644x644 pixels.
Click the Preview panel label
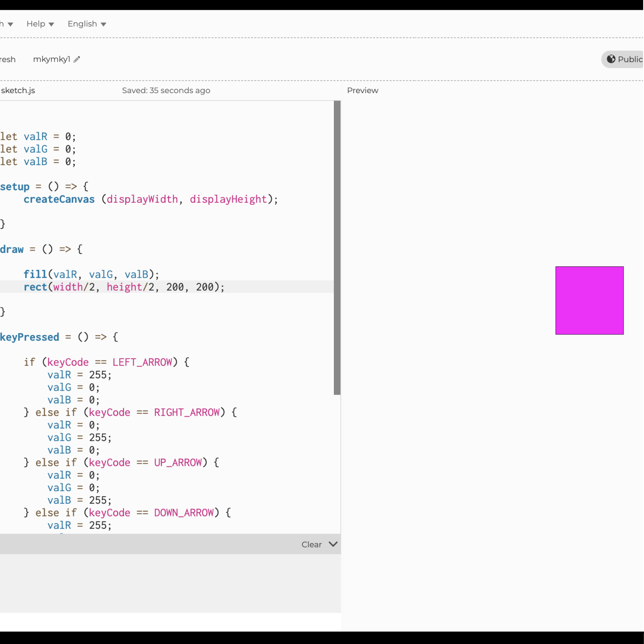click(362, 90)
